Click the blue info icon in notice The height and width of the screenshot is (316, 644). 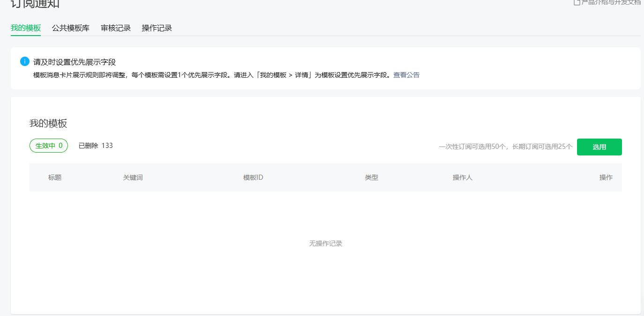(25, 61)
